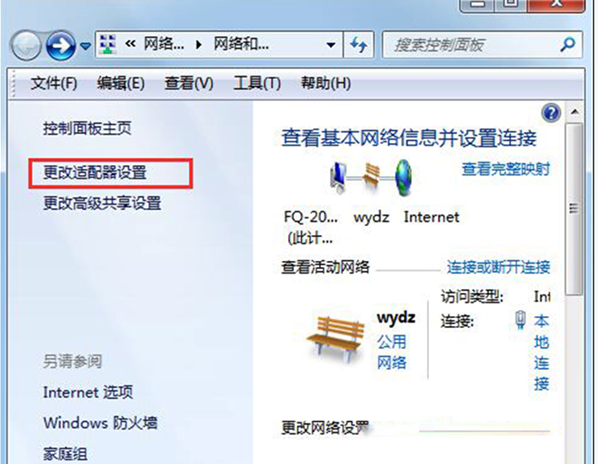Click 更改适配器设置 link
The width and height of the screenshot is (598, 464).
(95, 173)
